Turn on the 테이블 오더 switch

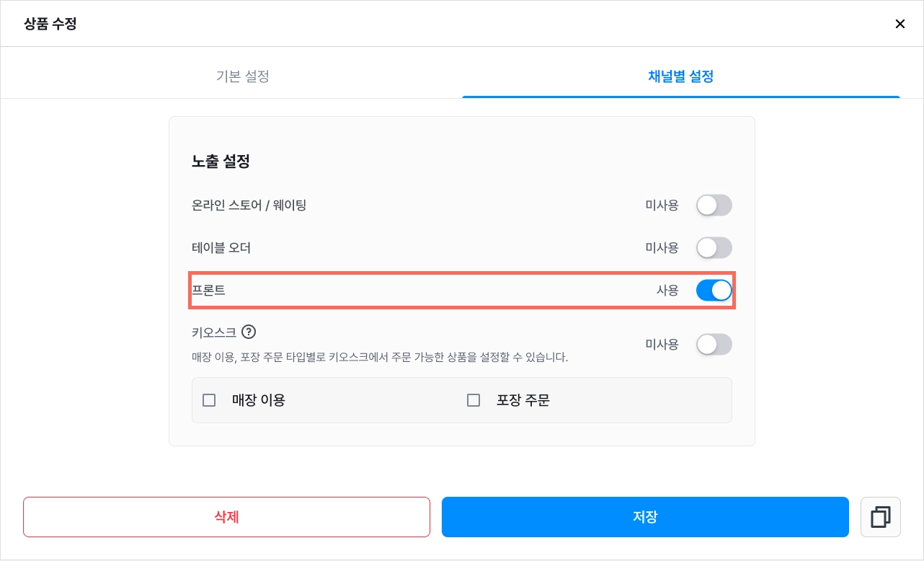coord(714,248)
